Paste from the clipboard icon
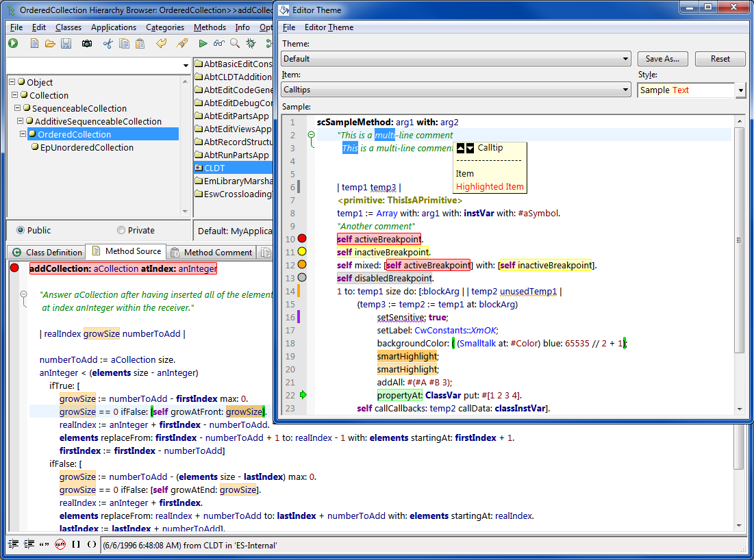754x560 pixels. 141,43
